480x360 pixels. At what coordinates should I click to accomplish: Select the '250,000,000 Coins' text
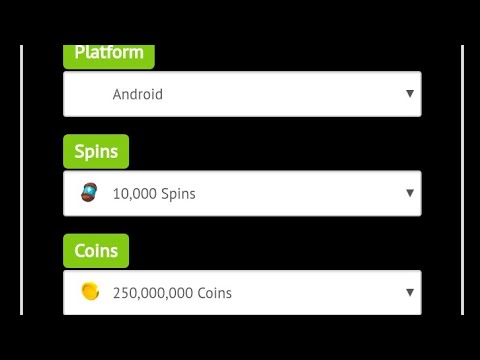pos(172,293)
